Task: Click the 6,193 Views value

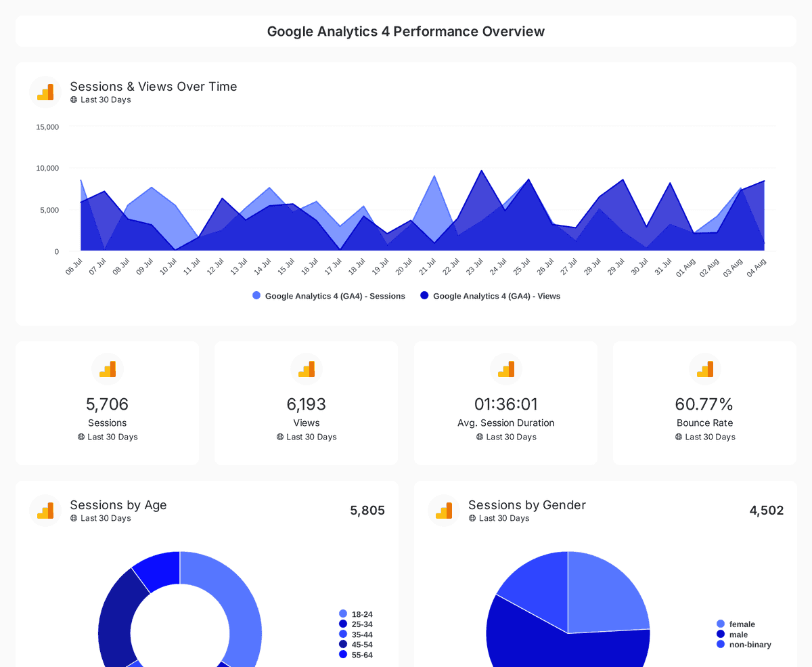Action: pos(307,404)
